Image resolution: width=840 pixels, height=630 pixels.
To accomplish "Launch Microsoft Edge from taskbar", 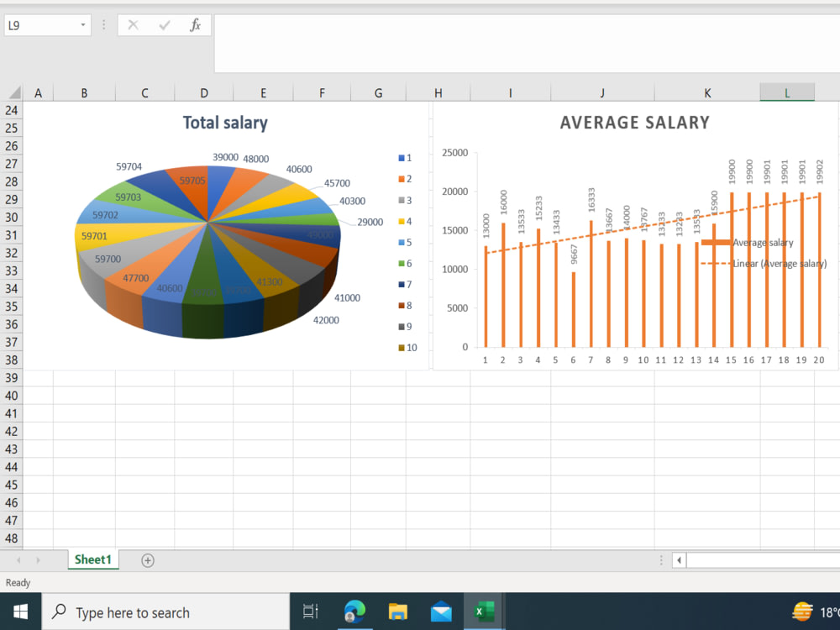I will (354, 612).
